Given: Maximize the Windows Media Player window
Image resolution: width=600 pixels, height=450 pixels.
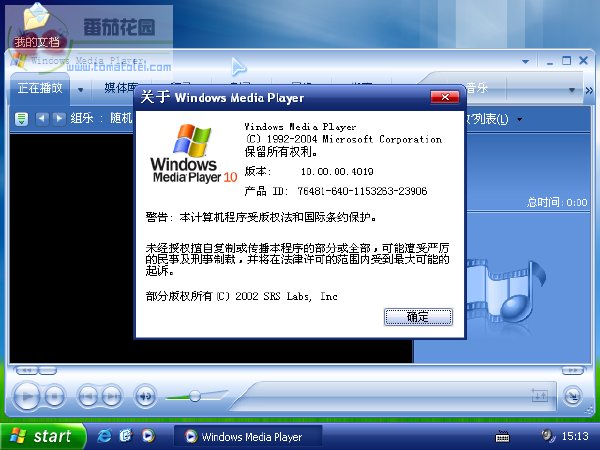Looking at the screenshot, I should click(566, 61).
